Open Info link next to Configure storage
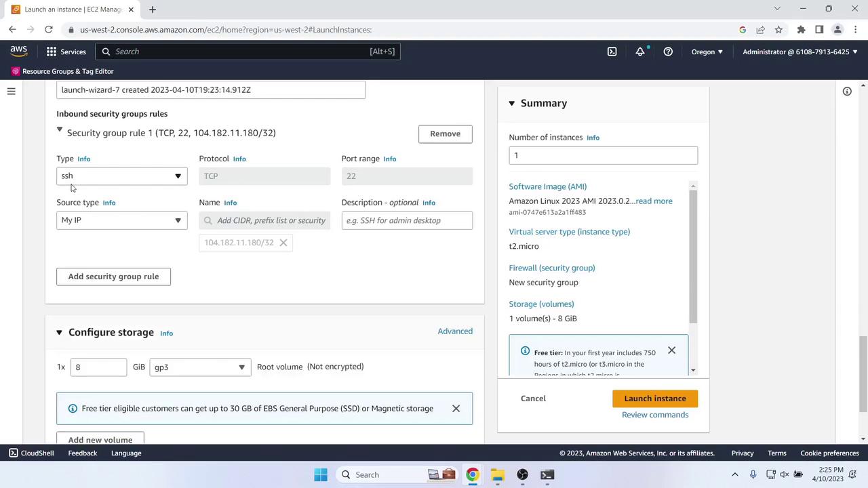Screen dimensions: 868x488 pyautogui.click(x=166, y=333)
